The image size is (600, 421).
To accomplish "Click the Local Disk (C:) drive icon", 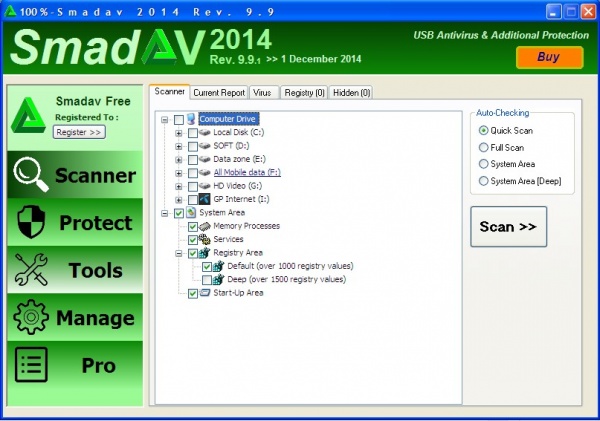I will pyautogui.click(x=205, y=132).
